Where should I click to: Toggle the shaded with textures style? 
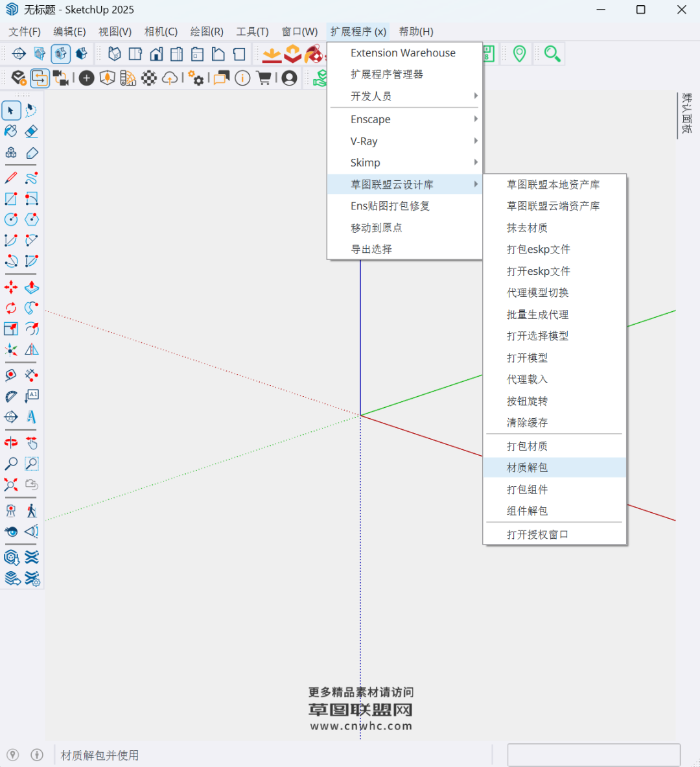coord(61,54)
